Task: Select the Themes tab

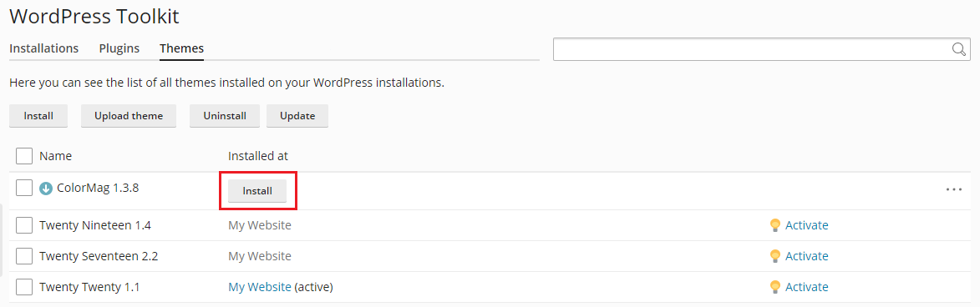Action: pyautogui.click(x=181, y=48)
